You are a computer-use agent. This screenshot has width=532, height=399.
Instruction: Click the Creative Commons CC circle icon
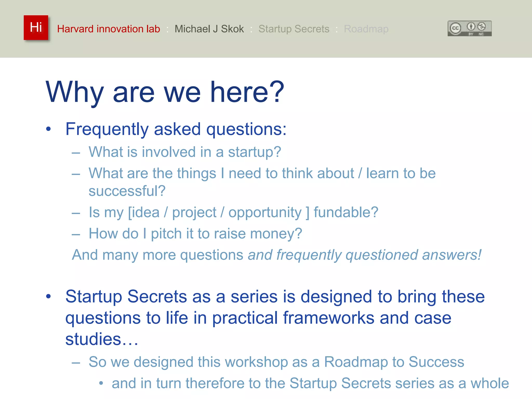pyautogui.click(x=455, y=28)
